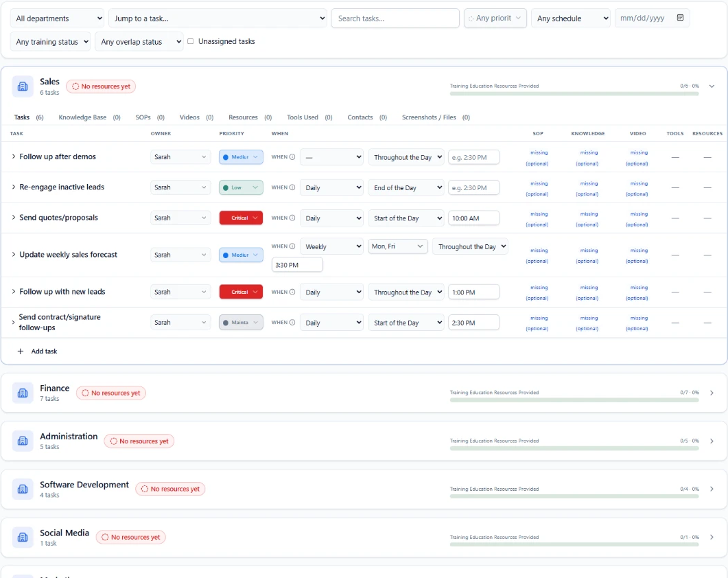Select the Tasks (6) tab
This screenshot has width=728, height=578.
point(29,117)
